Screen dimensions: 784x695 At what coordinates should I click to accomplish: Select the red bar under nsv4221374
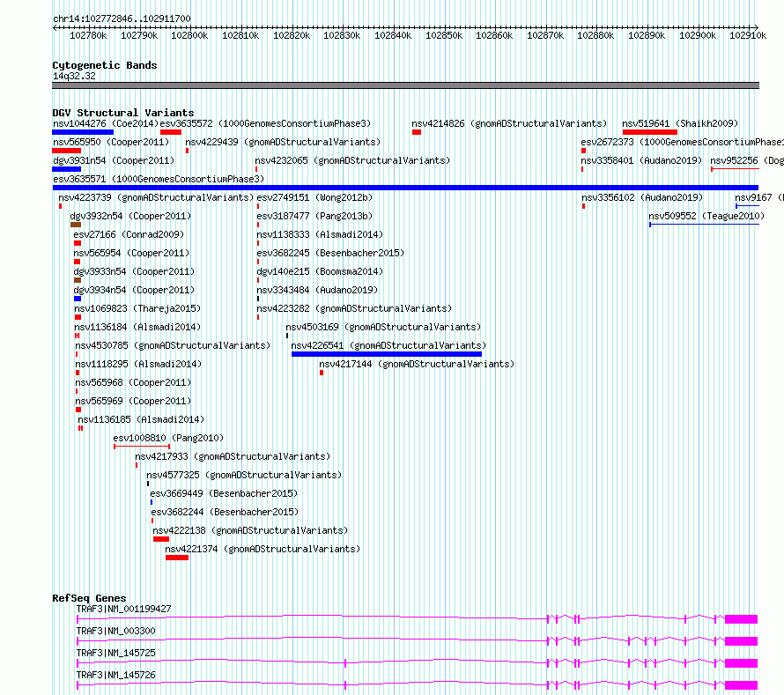pyautogui.click(x=177, y=558)
